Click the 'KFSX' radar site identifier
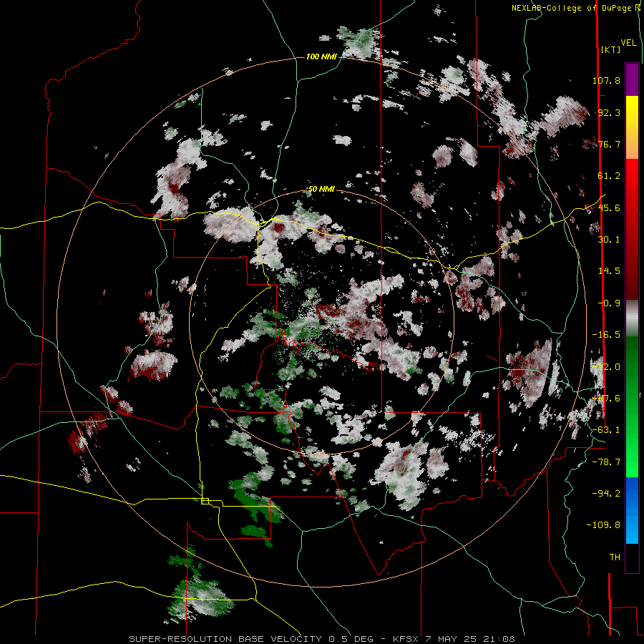The width and height of the screenshot is (644, 644). click(406, 639)
